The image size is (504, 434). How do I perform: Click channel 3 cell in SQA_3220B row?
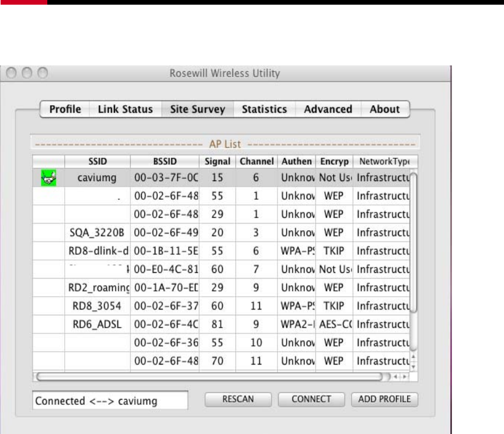click(256, 232)
